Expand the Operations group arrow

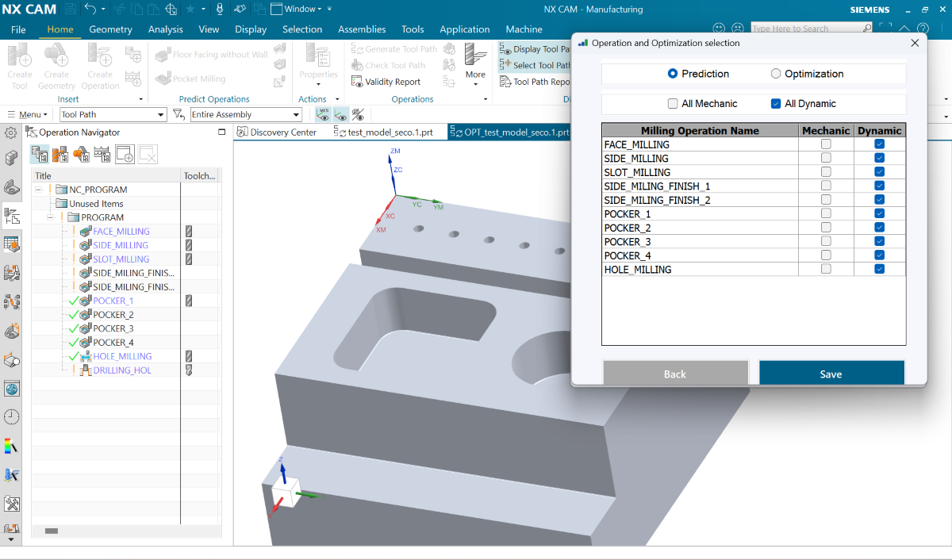click(x=485, y=99)
